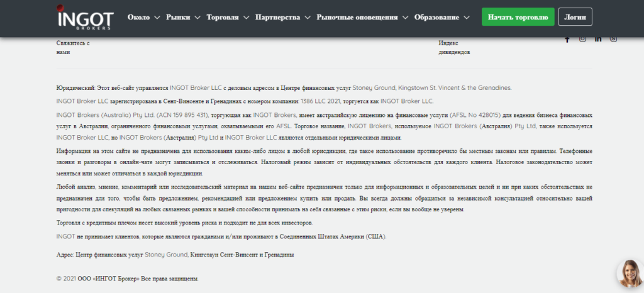Open the Facebook social icon
The height and width of the screenshot is (293, 644).
[x=567, y=39]
